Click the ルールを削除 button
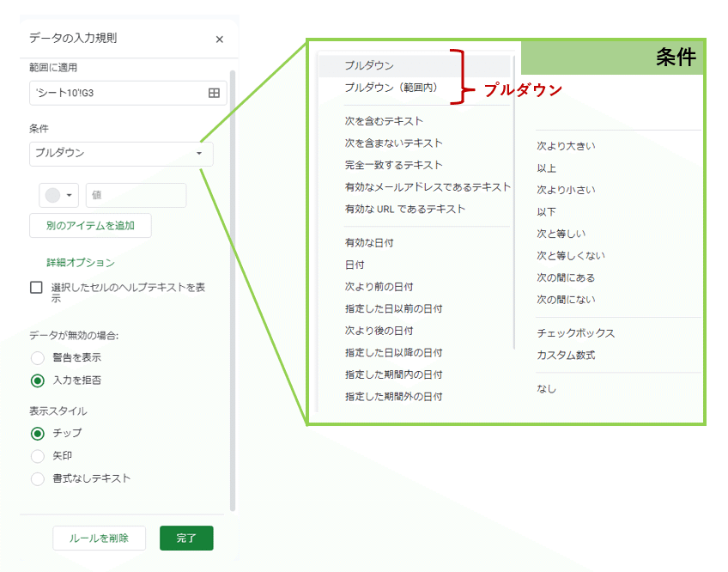Screen dimensions: 728x572 [x=99, y=538]
